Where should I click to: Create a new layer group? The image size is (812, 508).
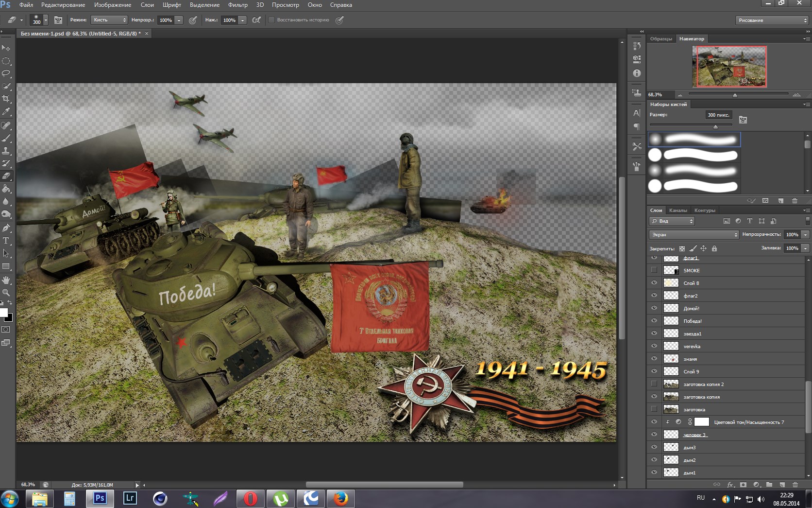point(769,484)
